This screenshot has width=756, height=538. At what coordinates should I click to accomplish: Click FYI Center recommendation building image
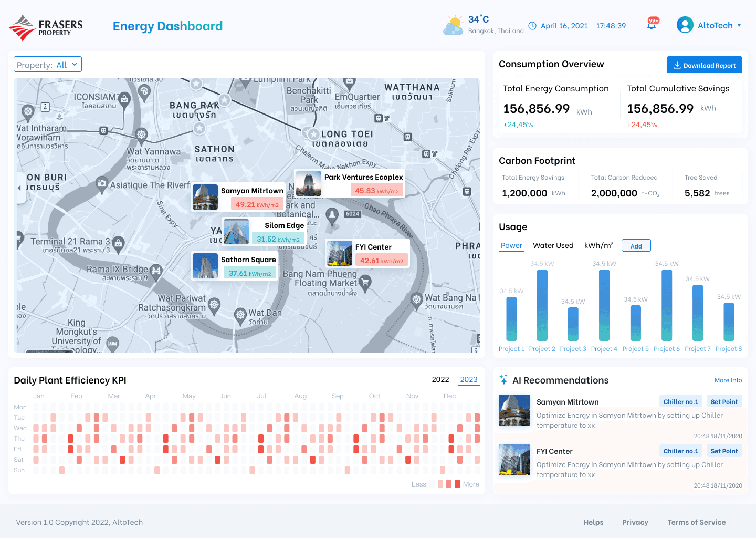514,460
